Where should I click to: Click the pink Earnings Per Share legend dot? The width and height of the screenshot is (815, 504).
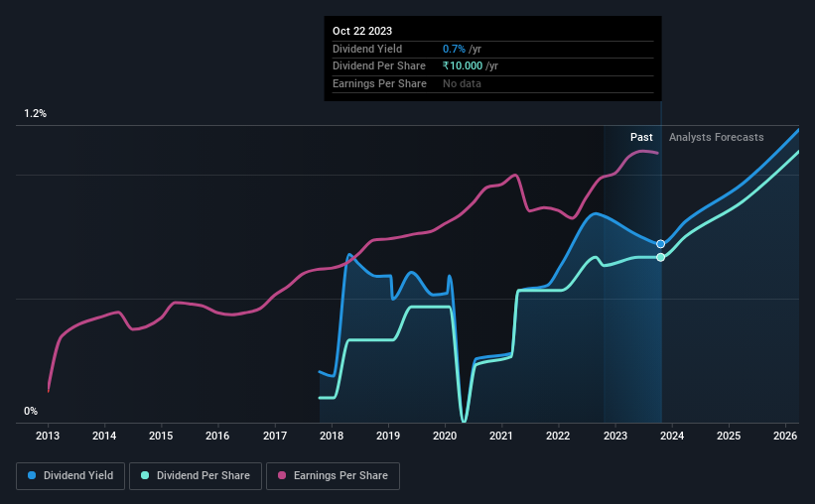click(282, 475)
